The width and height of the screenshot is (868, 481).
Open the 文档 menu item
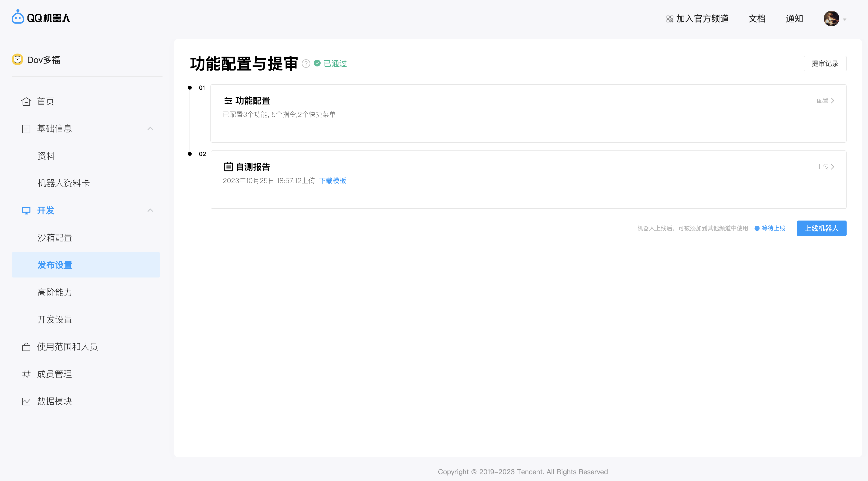pyautogui.click(x=757, y=18)
